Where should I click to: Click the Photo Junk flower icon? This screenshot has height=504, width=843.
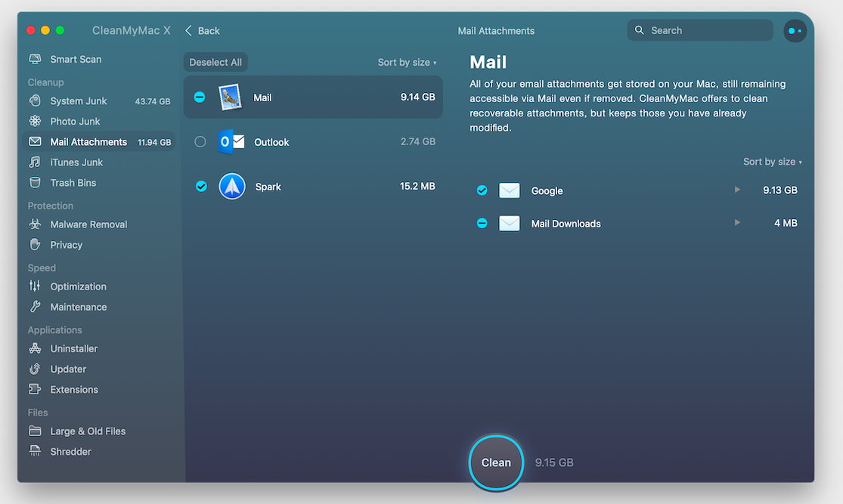(35, 121)
